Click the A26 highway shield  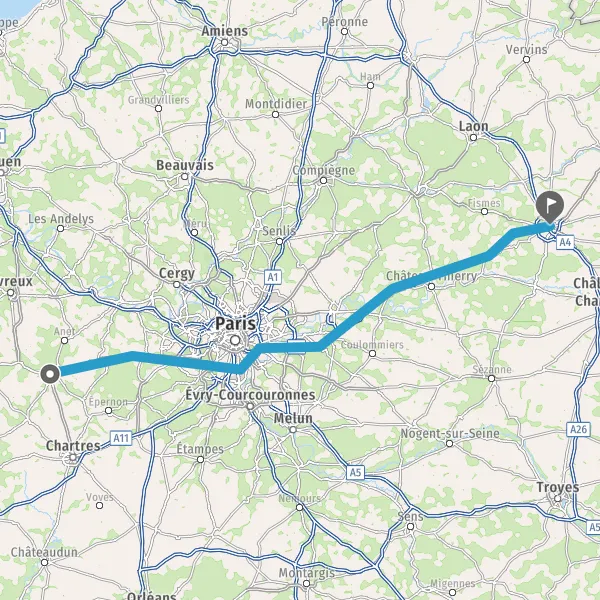point(578,429)
